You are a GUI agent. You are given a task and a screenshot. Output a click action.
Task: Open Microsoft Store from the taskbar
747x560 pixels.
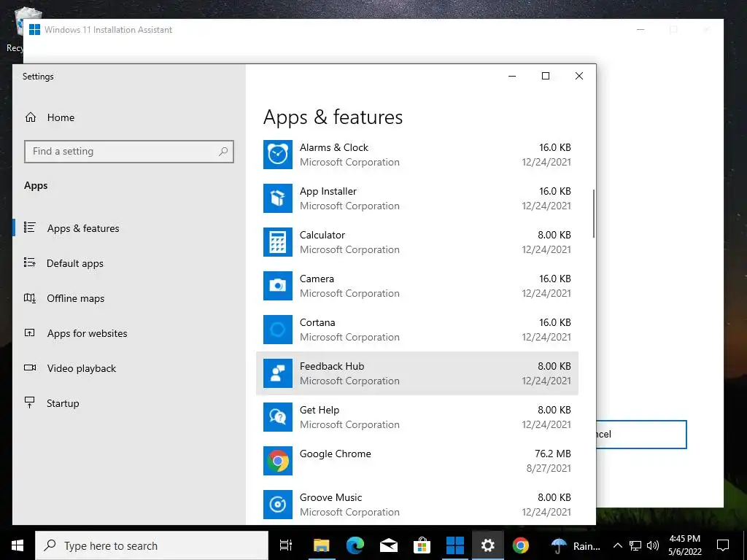pyautogui.click(x=422, y=545)
